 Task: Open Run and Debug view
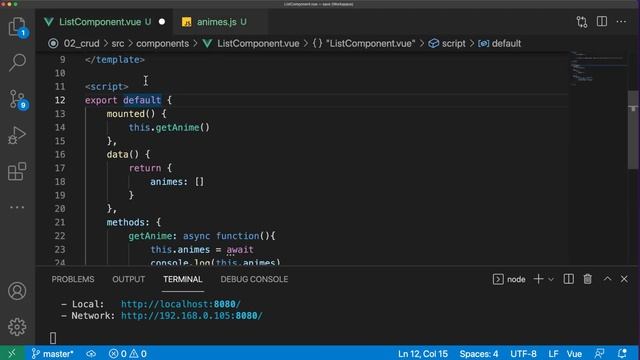[x=17, y=135]
